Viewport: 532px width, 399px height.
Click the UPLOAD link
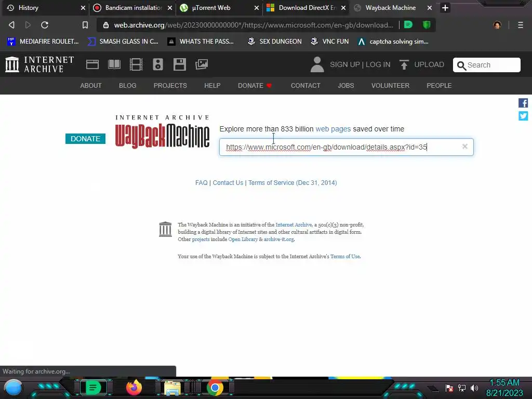429,64
